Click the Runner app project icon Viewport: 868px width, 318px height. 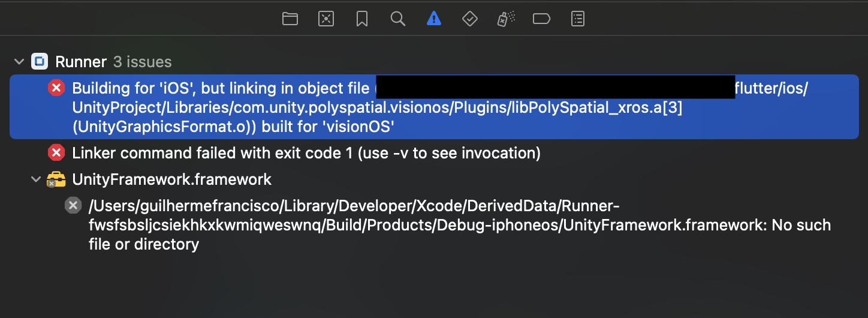coord(40,61)
